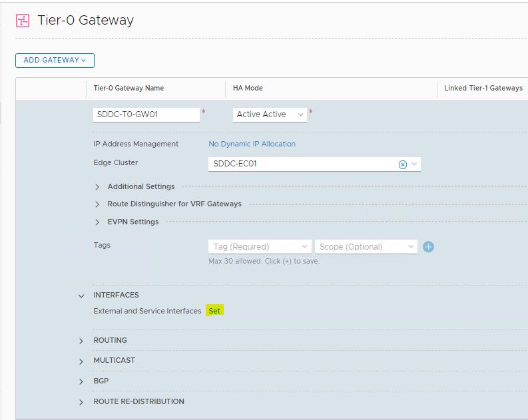Open the Scope (Optional) dropdown
This screenshot has width=528, height=420.
click(366, 247)
